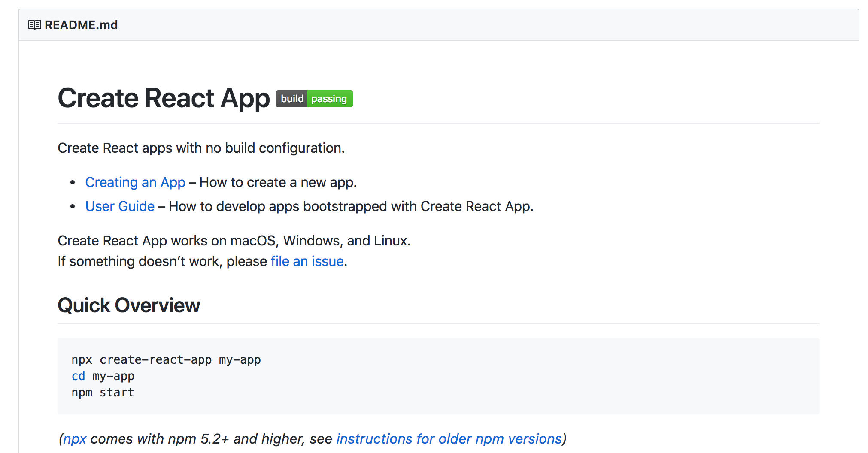
Task: Click the npx create-react-app my-app code line
Action: pyautogui.click(x=166, y=360)
